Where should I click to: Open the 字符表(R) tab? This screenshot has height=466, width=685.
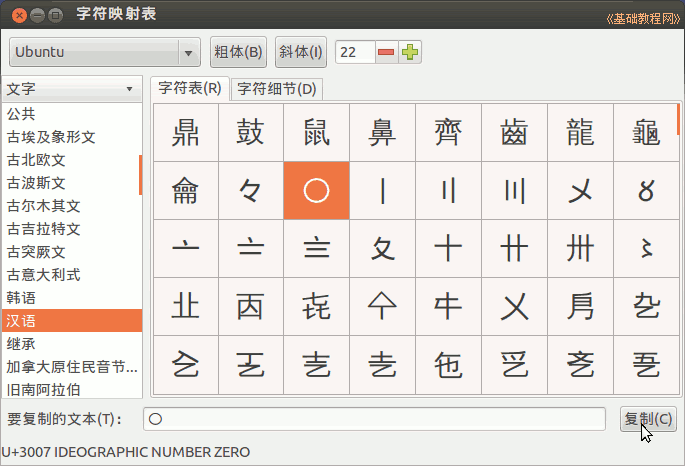190,89
